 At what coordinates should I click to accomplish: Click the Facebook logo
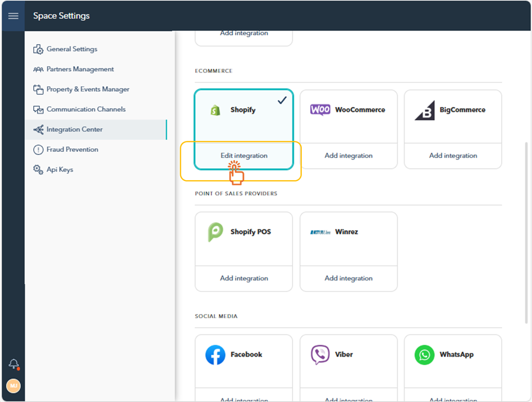click(x=215, y=354)
